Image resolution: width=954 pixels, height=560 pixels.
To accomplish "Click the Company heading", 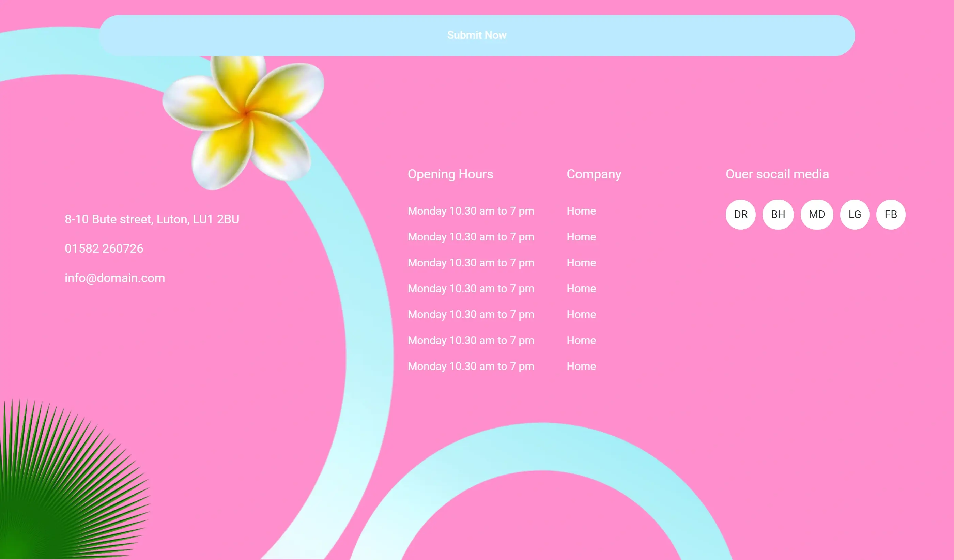I will (x=594, y=174).
